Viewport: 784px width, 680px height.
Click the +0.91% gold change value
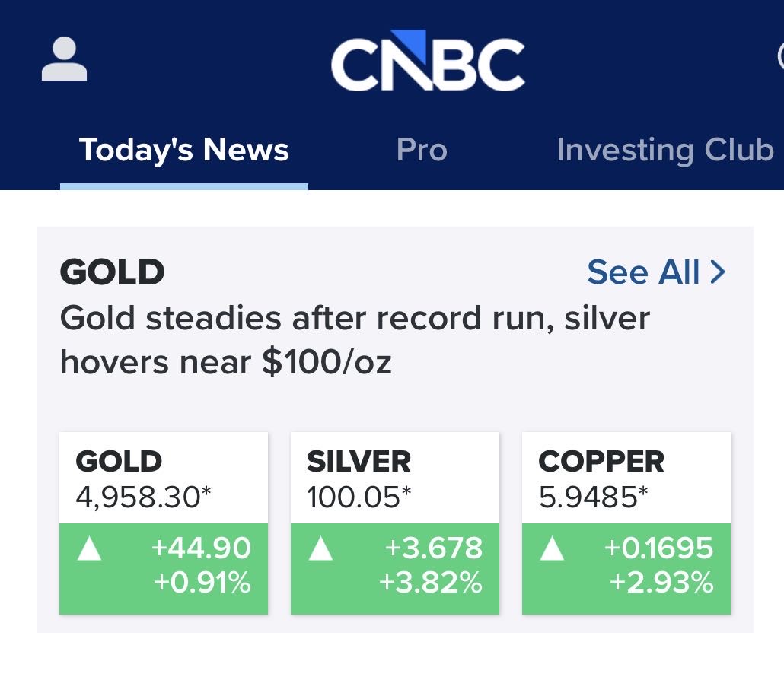(202, 583)
